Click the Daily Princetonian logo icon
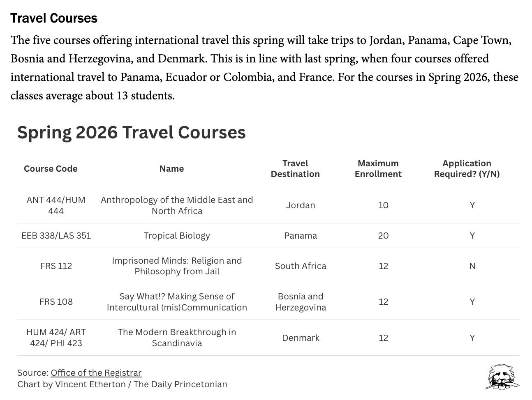This screenshot has height=400, width=532. pos(503,377)
